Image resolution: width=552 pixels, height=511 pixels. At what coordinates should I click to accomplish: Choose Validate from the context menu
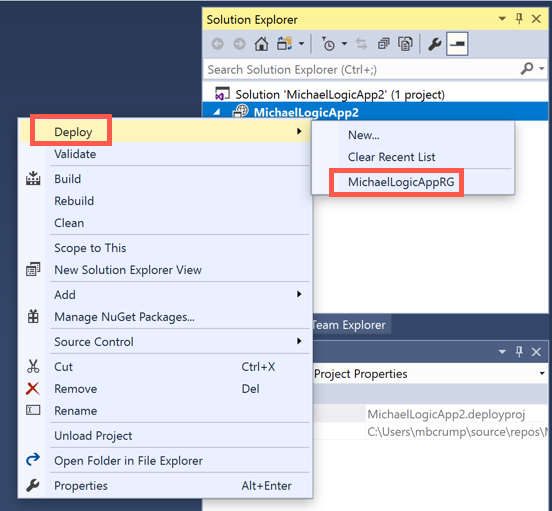coord(165,154)
